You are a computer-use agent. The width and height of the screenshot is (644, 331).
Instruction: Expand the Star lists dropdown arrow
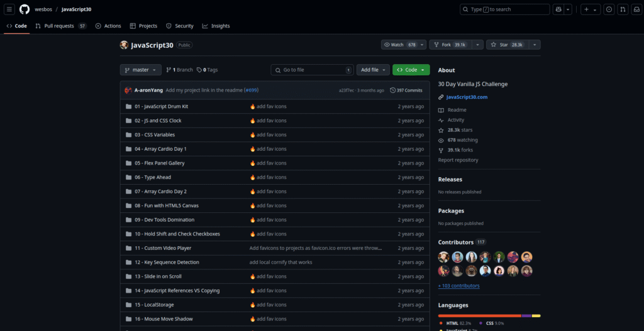pyautogui.click(x=535, y=45)
